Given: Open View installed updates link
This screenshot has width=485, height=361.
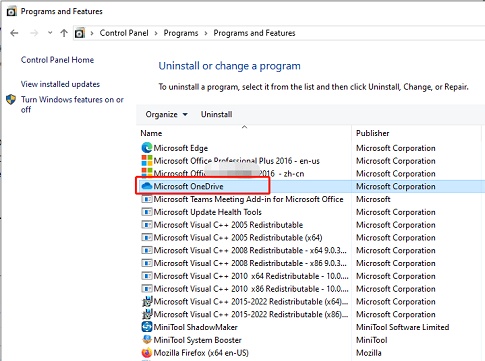Looking at the screenshot, I should point(60,84).
